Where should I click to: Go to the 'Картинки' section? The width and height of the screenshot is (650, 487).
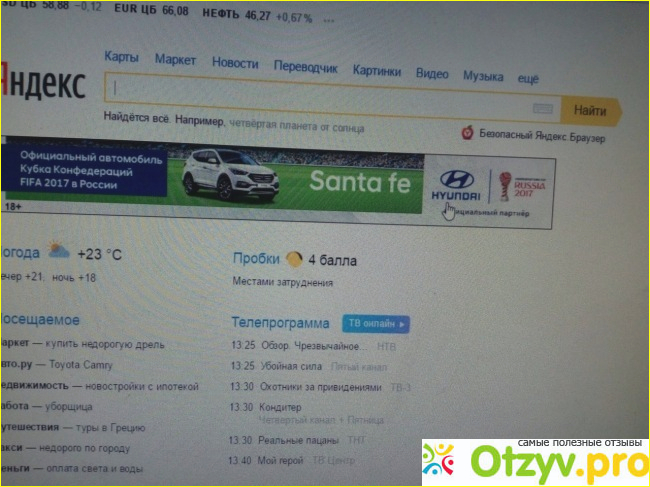pyautogui.click(x=377, y=71)
